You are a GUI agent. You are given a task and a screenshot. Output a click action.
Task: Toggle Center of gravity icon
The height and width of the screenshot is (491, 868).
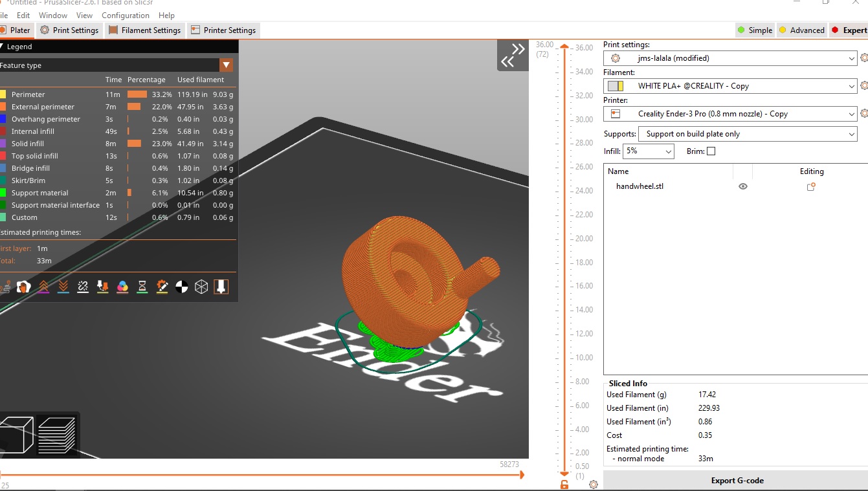(182, 287)
